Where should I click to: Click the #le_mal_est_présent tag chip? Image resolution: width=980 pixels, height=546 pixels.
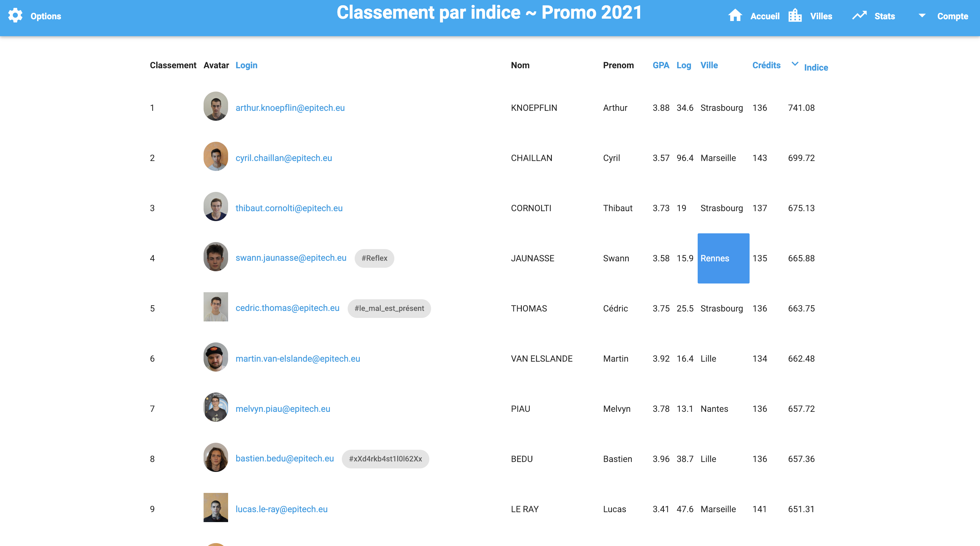point(389,308)
